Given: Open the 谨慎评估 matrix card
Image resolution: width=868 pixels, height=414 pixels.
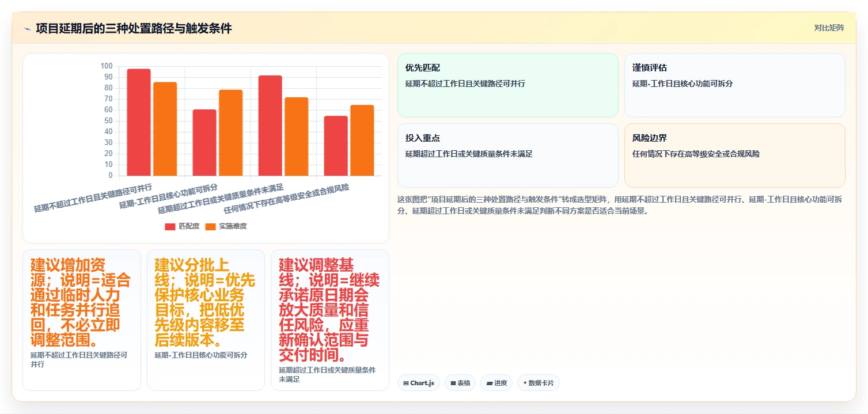Looking at the screenshot, I should [x=735, y=85].
